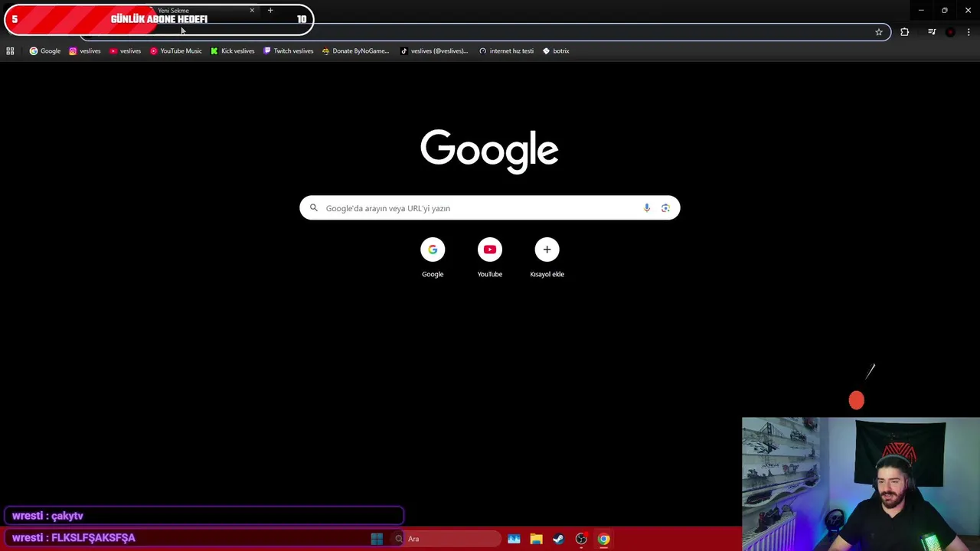
Task: Open the Instagram veslives bookmark
Action: pyautogui.click(x=85, y=51)
